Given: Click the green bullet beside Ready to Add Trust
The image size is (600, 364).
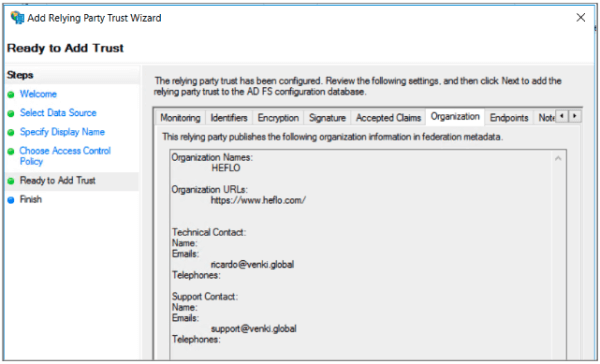Looking at the screenshot, I should point(11,181).
